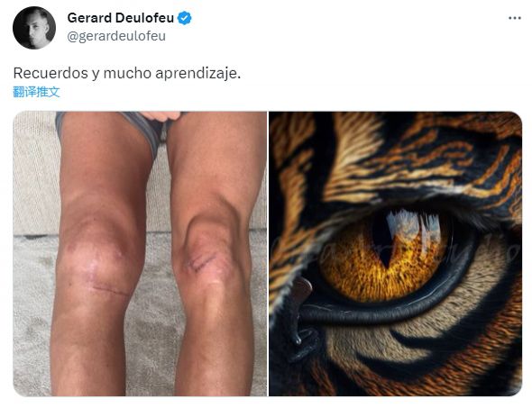
Task: Click the scar line on the left knee
Action: pos(109,290)
